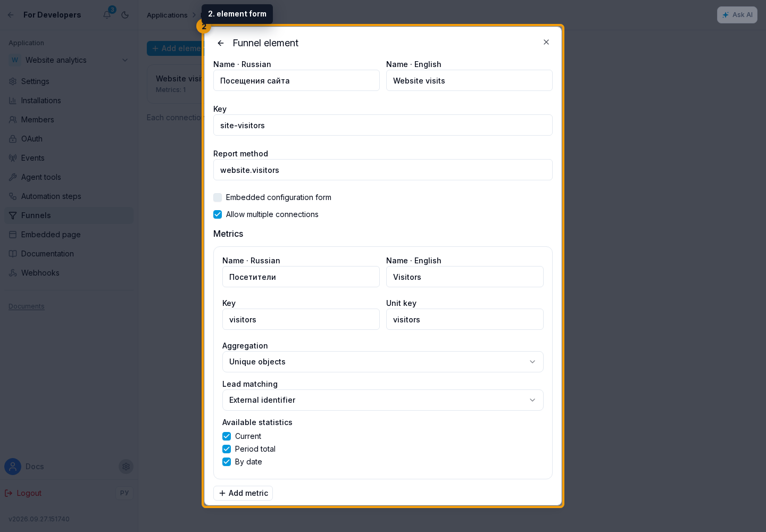766x532 pixels.
Task: Click the Add element button behind the dialog
Action: (x=175, y=48)
